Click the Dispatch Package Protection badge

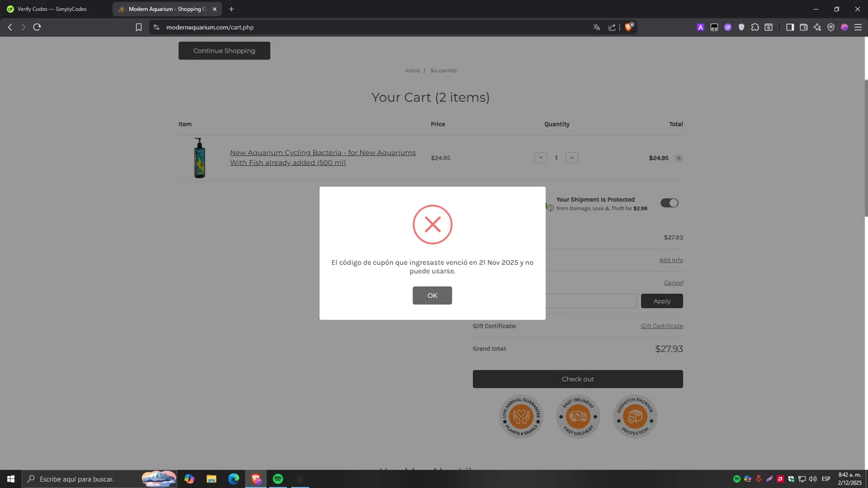coord(635,416)
